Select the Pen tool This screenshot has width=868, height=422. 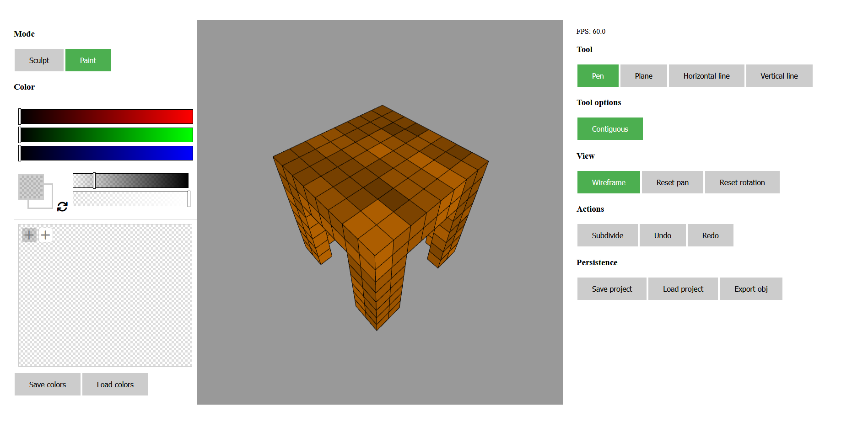click(x=598, y=75)
